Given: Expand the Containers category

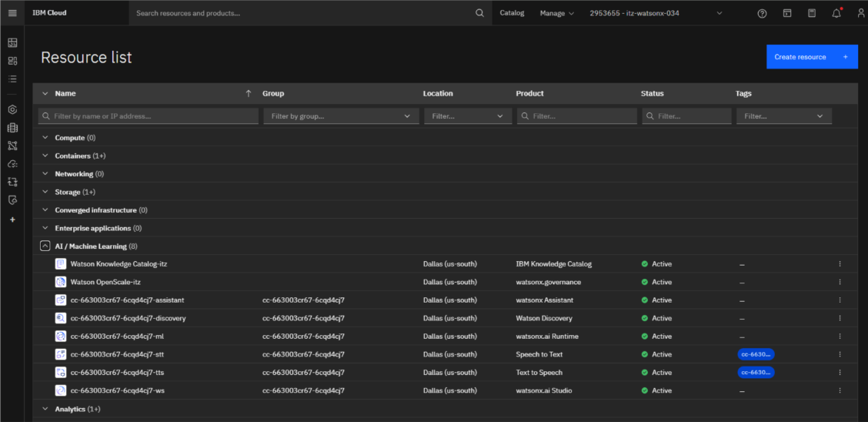Looking at the screenshot, I should (45, 156).
